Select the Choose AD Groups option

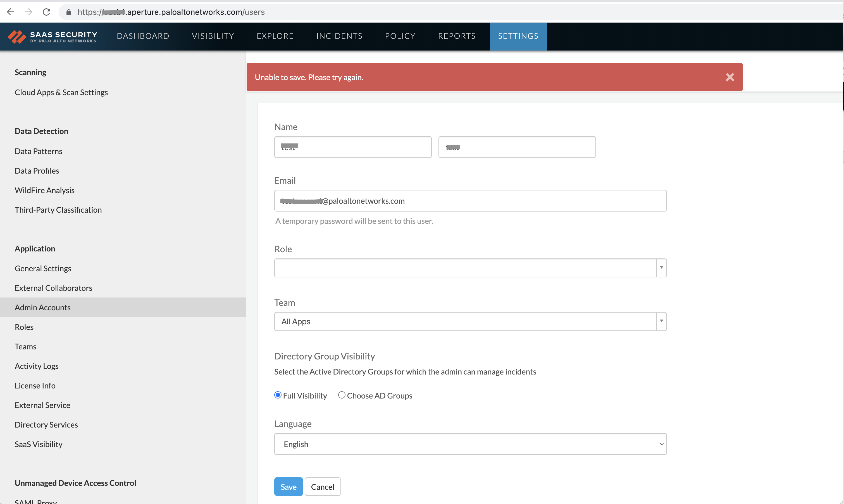pos(342,395)
